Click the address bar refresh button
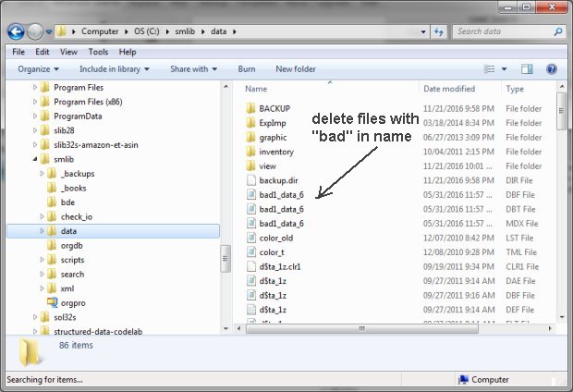This screenshot has width=573, height=392. pyautogui.click(x=438, y=31)
